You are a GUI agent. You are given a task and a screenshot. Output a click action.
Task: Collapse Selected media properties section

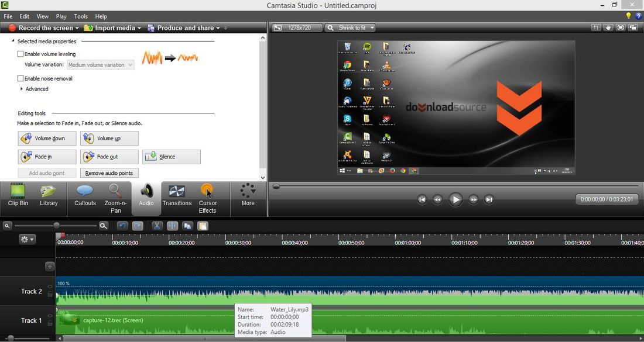[13, 41]
